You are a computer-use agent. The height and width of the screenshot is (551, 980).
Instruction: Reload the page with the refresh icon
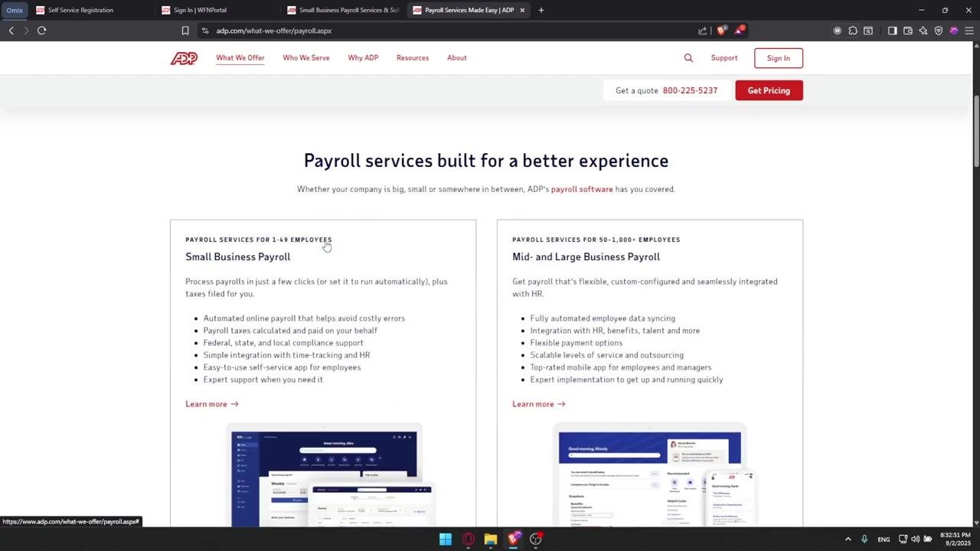pyautogui.click(x=41, y=31)
